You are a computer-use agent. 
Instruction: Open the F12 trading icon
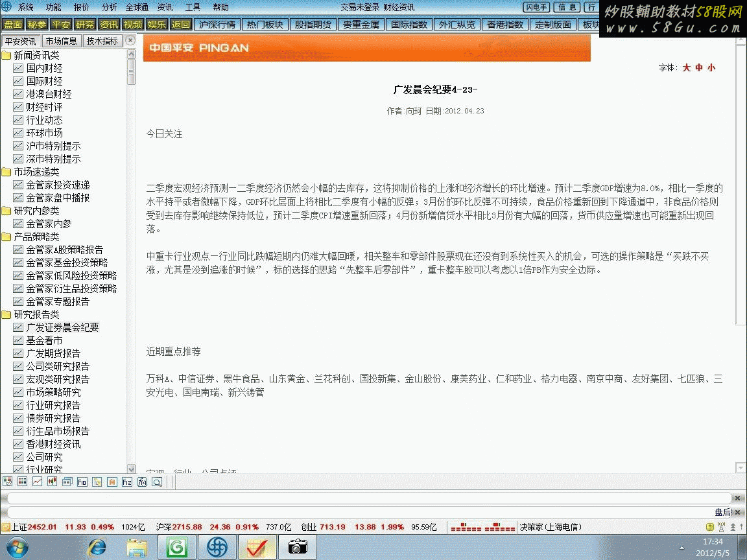[x=126, y=482]
